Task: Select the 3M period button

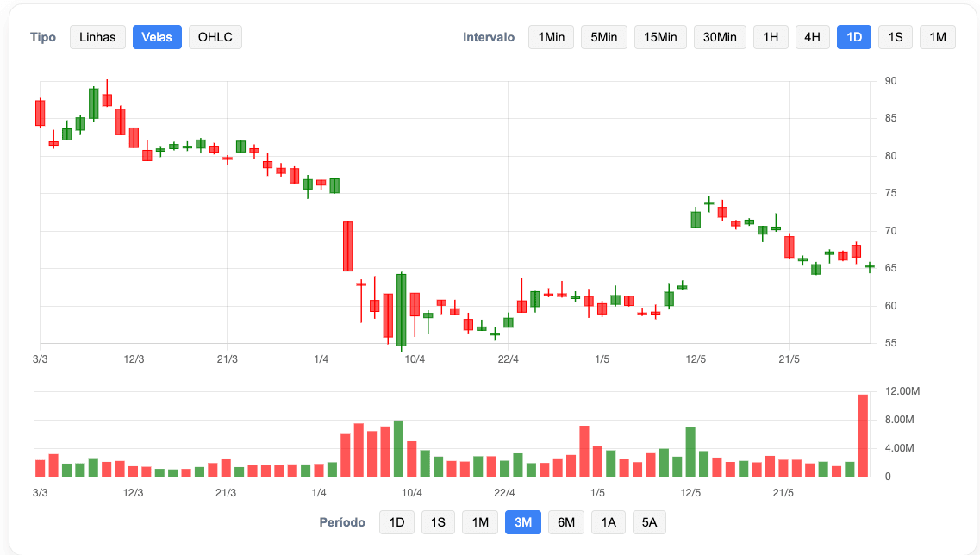Action: click(522, 522)
